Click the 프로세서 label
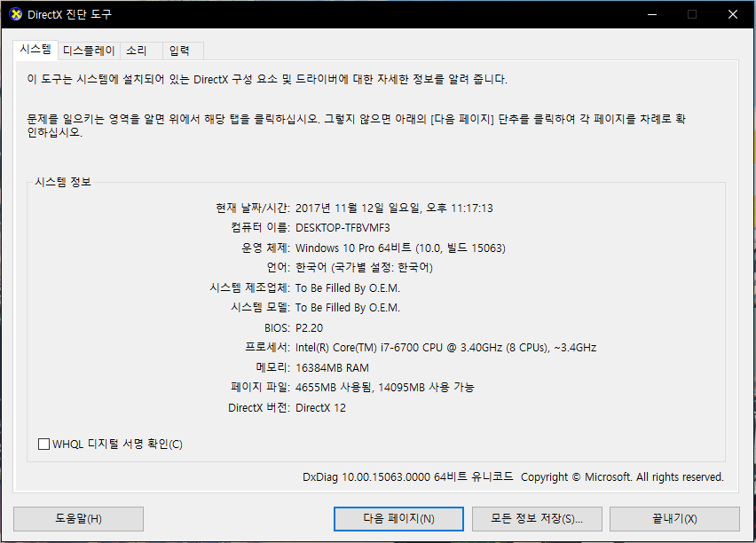 (267, 348)
